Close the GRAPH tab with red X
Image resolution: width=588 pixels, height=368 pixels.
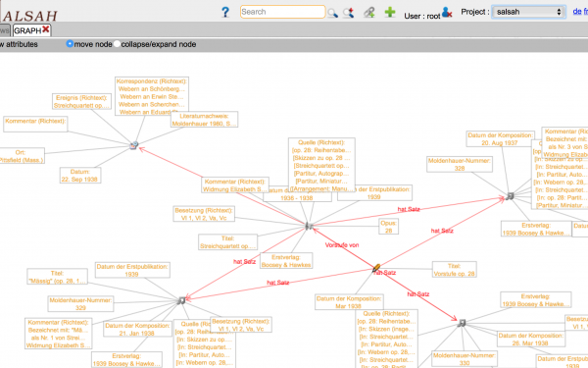(46, 29)
